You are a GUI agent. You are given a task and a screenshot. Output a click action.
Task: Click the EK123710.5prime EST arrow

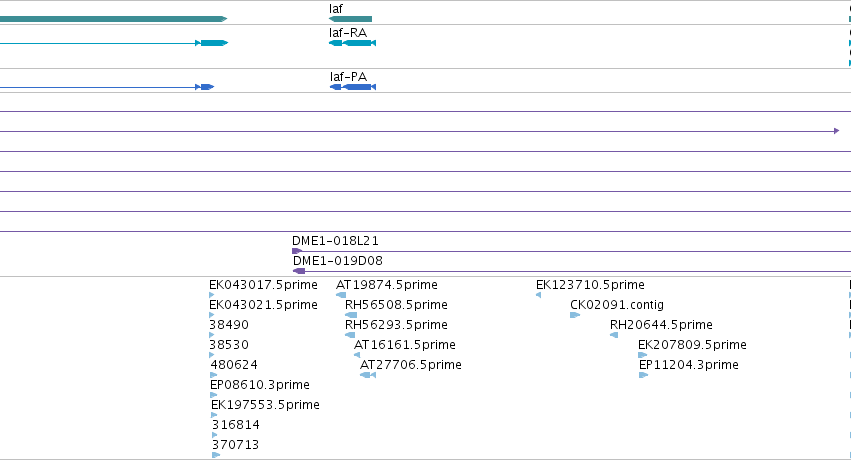538,295
